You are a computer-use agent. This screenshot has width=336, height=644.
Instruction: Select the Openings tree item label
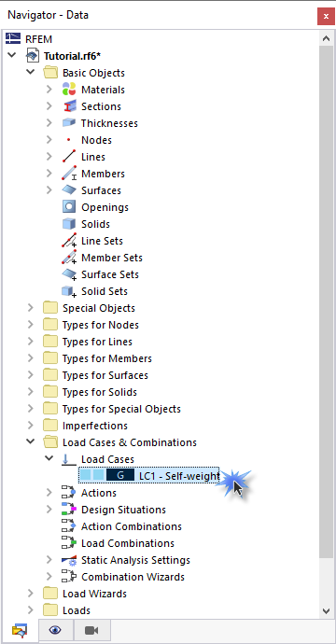tap(105, 207)
